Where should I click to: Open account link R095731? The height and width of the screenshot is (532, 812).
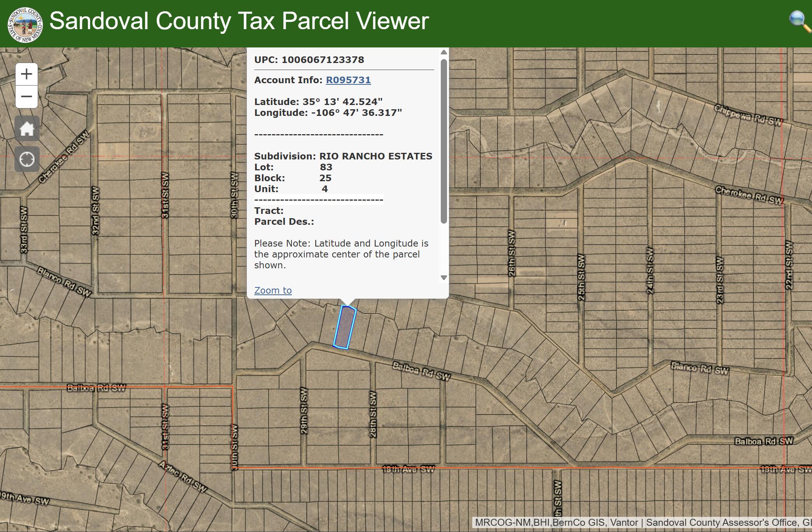point(348,80)
